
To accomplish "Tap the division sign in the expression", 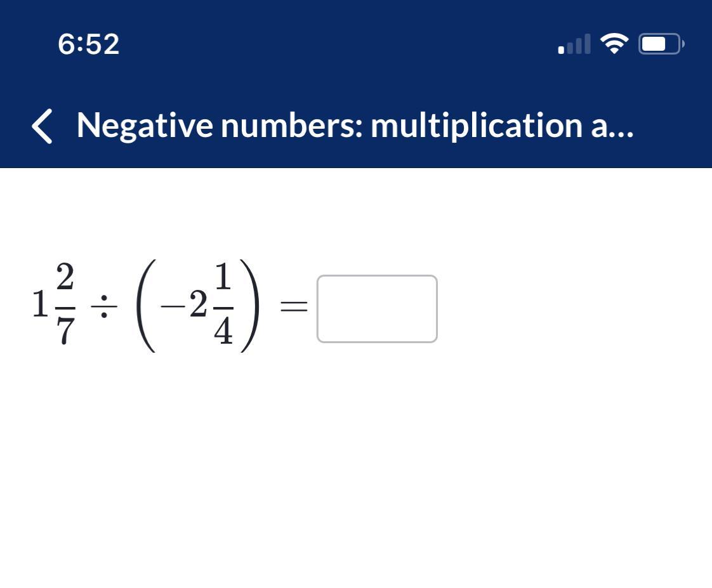I will tap(104, 306).
